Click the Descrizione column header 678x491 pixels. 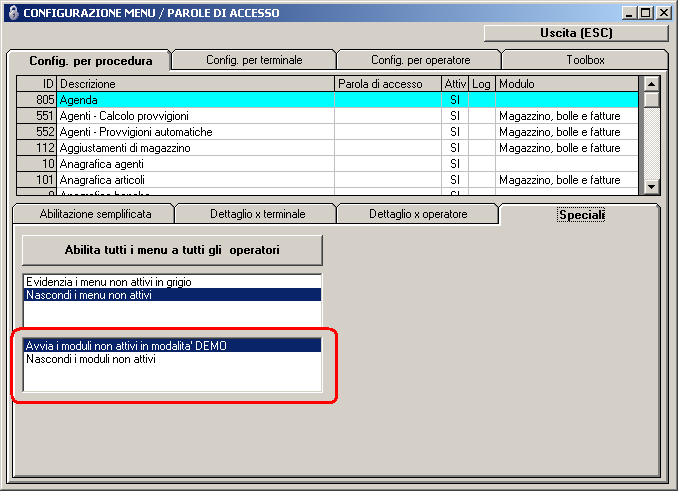pos(196,84)
